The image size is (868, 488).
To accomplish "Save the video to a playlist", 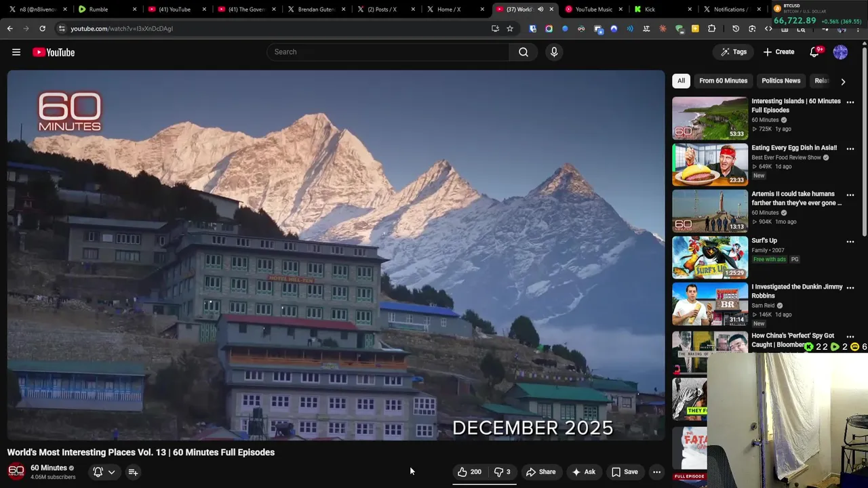I will (625, 472).
